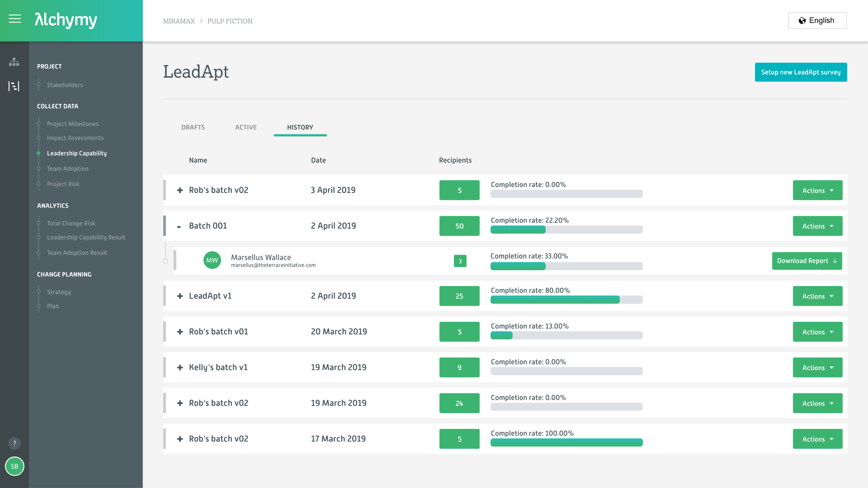Viewport: 868px width, 488px height.
Task: Toggle the Strategy milestone marker
Action: 38,292
